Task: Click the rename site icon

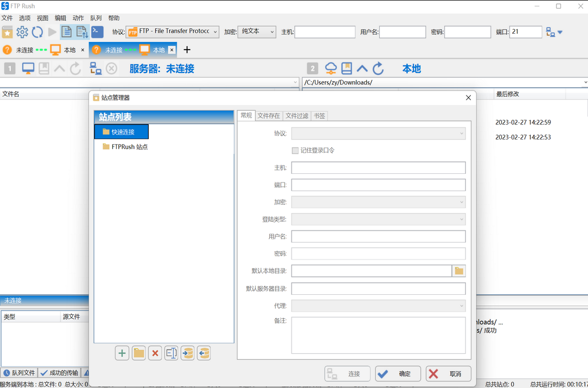Action: (x=171, y=353)
